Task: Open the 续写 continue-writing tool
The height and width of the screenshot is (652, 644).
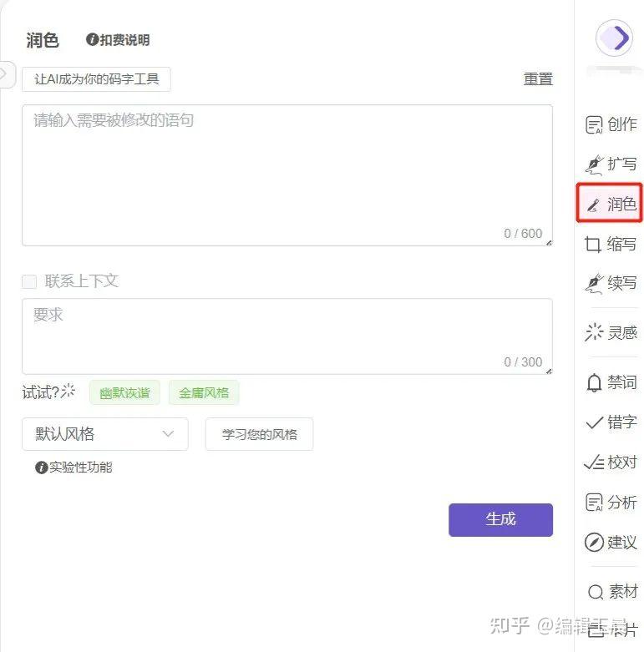Action: click(611, 283)
